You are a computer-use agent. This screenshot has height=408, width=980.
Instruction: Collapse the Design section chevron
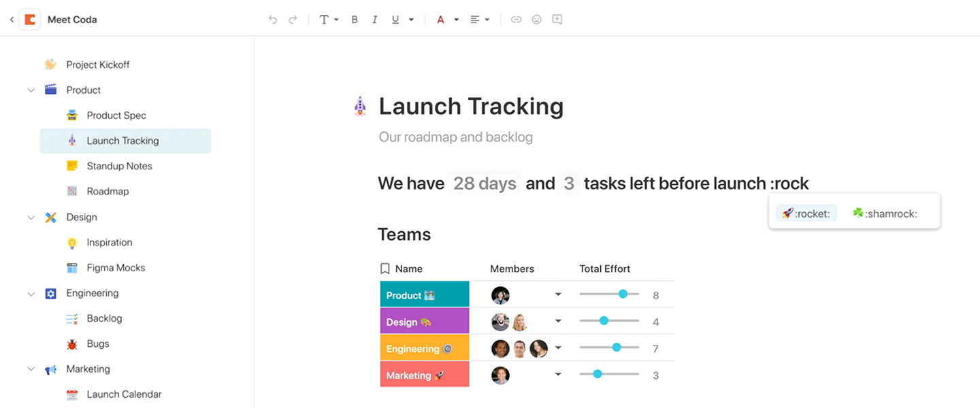[x=31, y=217]
